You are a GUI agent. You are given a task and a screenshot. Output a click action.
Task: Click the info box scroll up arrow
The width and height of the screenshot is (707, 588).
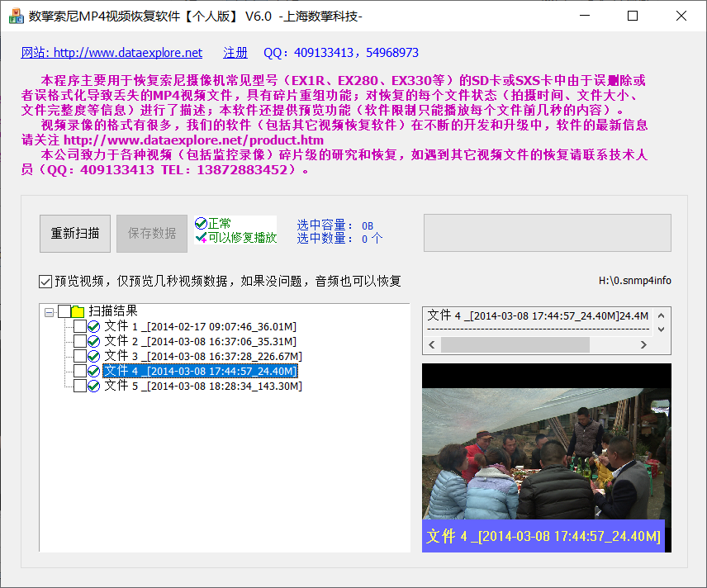coord(661,315)
